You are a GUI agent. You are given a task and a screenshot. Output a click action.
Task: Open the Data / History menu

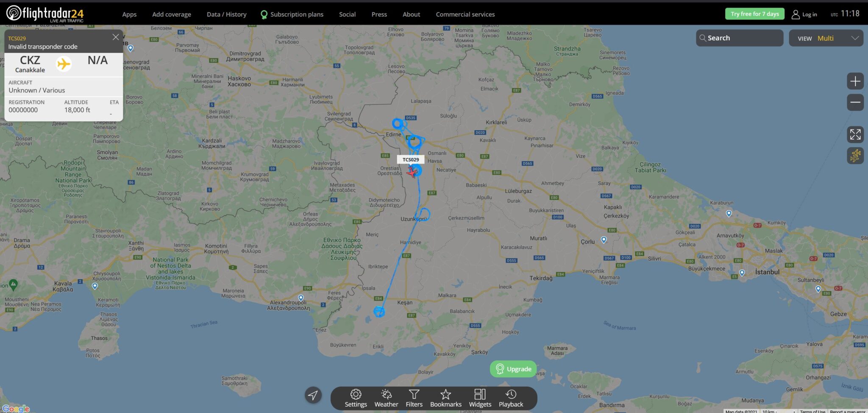coord(226,14)
